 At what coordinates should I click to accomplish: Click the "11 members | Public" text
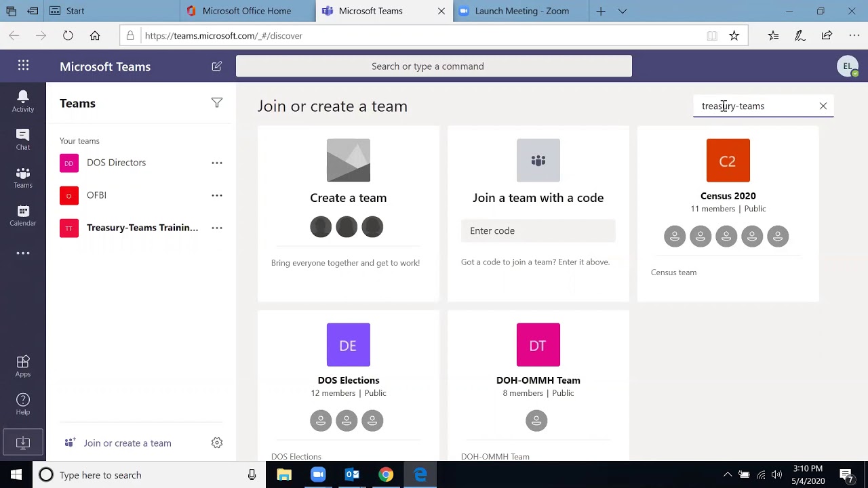click(728, 209)
